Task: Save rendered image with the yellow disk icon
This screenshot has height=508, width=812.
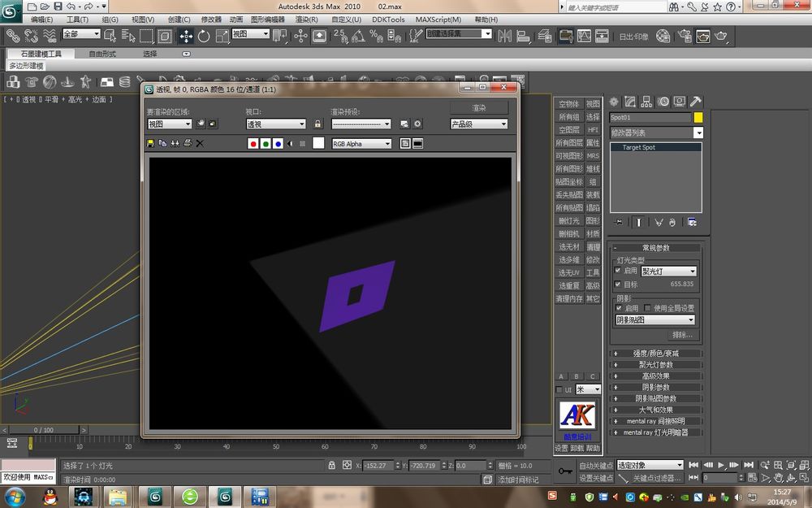Action: pos(150,143)
